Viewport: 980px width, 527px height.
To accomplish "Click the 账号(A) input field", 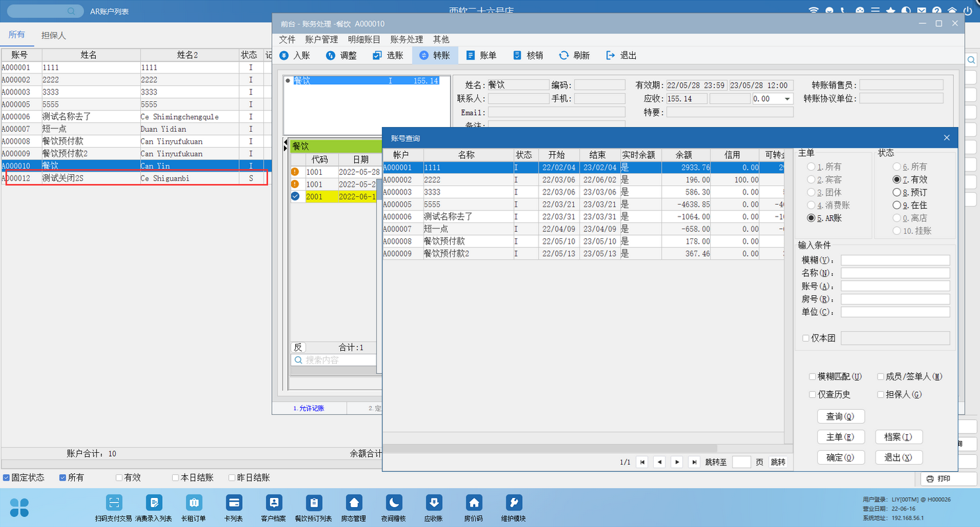I will point(895,286).
